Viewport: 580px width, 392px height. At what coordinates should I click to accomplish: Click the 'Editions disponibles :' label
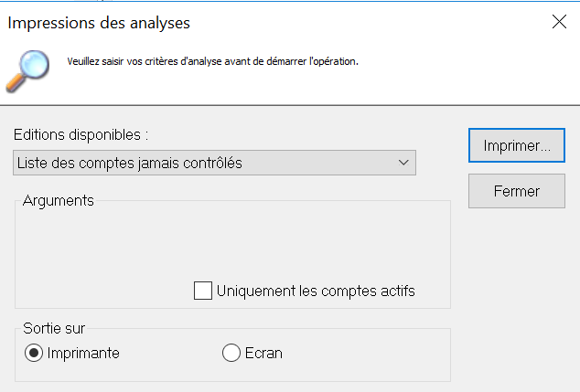(x=81, y=134)
